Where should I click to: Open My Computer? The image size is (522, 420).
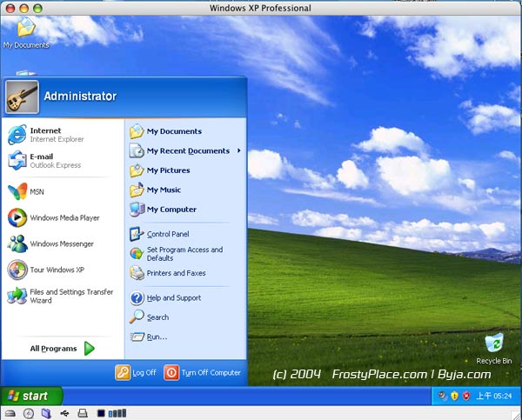pos(163,210)
